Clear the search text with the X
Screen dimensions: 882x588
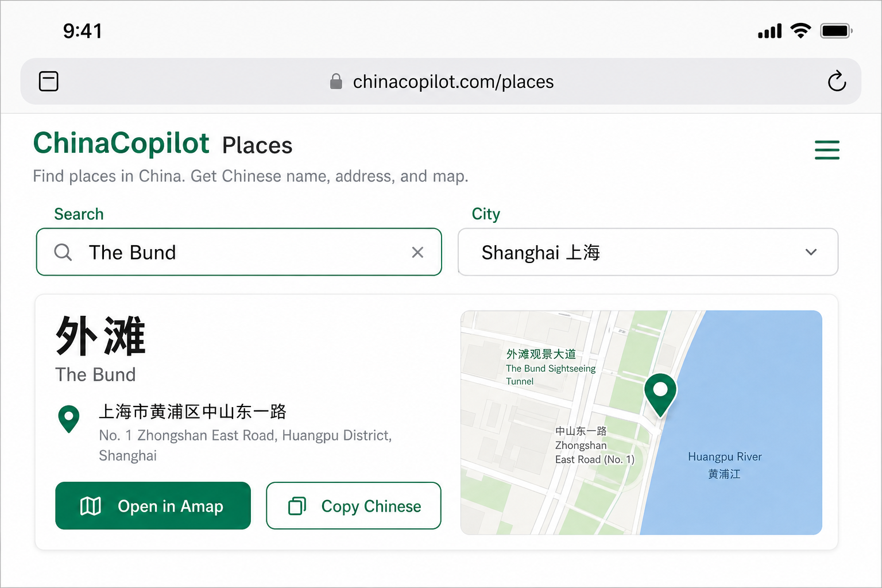(417, 252)
